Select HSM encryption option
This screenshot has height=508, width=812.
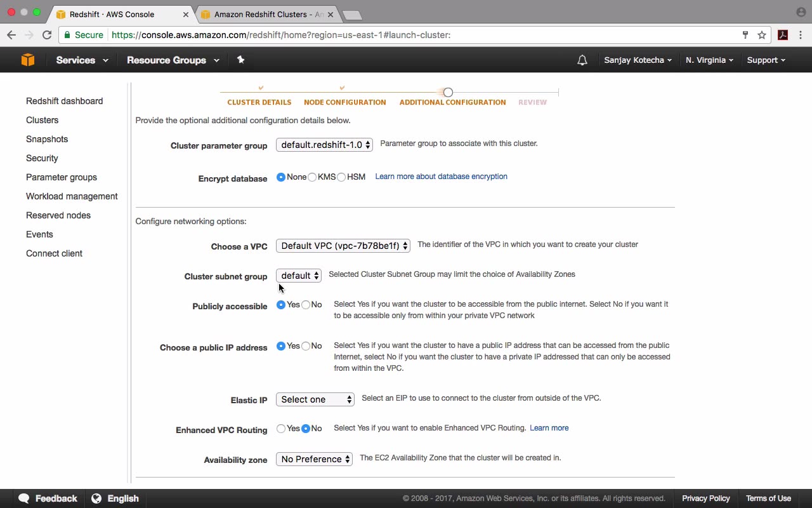click(x=341, y=177)
